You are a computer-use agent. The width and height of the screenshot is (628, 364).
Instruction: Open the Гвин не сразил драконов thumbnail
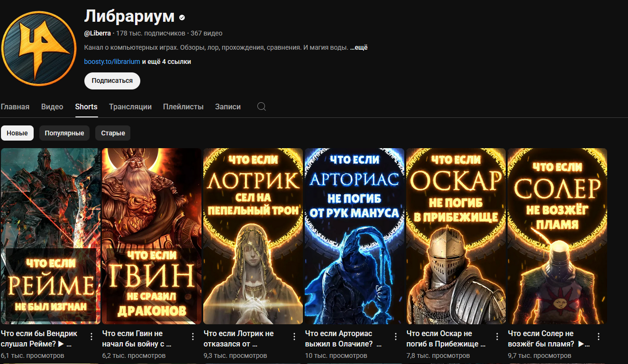(x=152, y=236)
